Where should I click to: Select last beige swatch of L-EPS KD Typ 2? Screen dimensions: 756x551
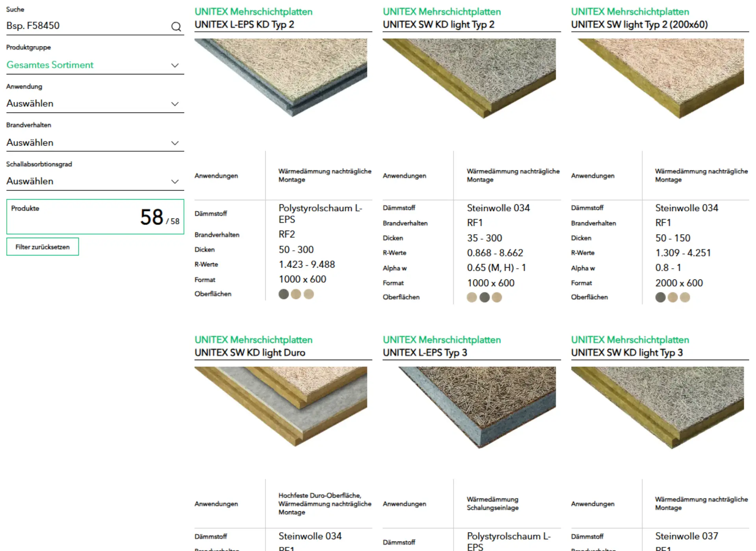click(x=309, y=294)
